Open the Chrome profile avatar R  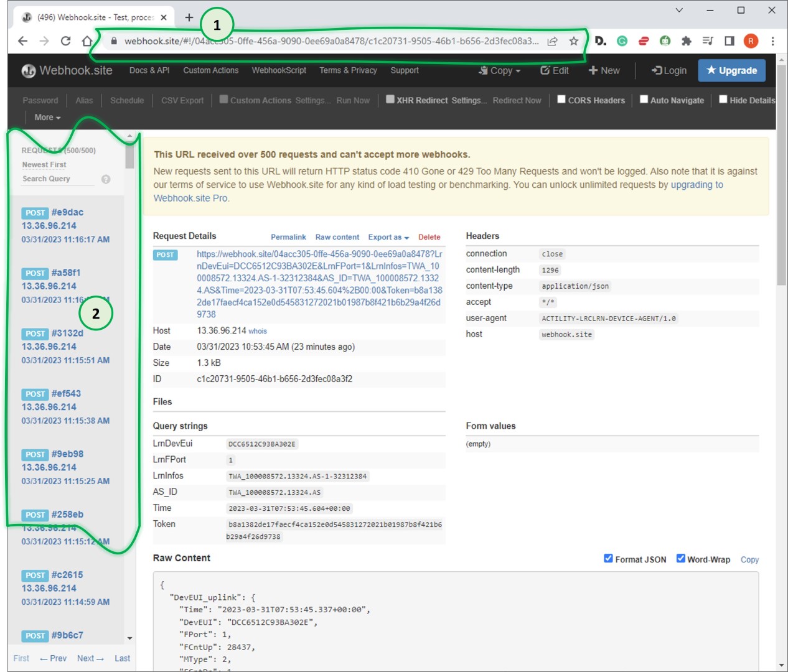(x=751, y=41)
